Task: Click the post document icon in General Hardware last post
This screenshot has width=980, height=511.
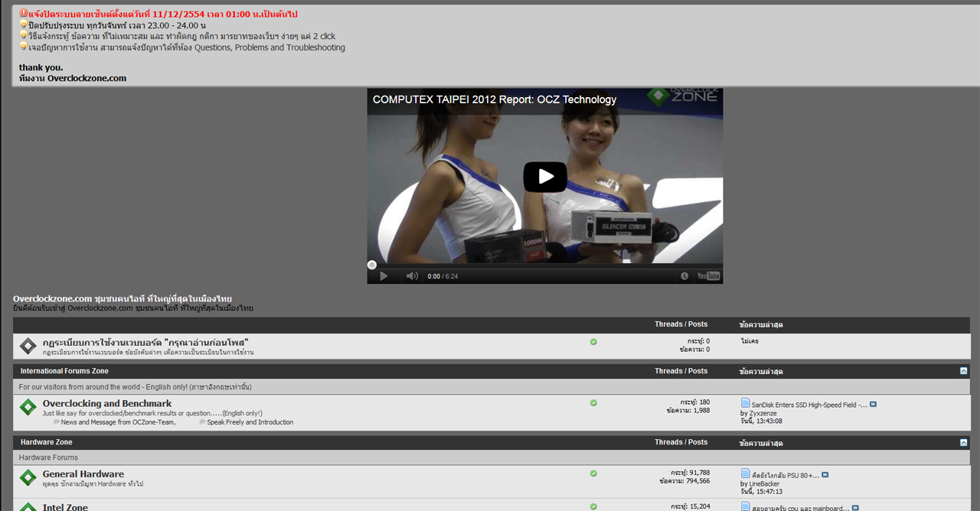Action: [746, 474]
